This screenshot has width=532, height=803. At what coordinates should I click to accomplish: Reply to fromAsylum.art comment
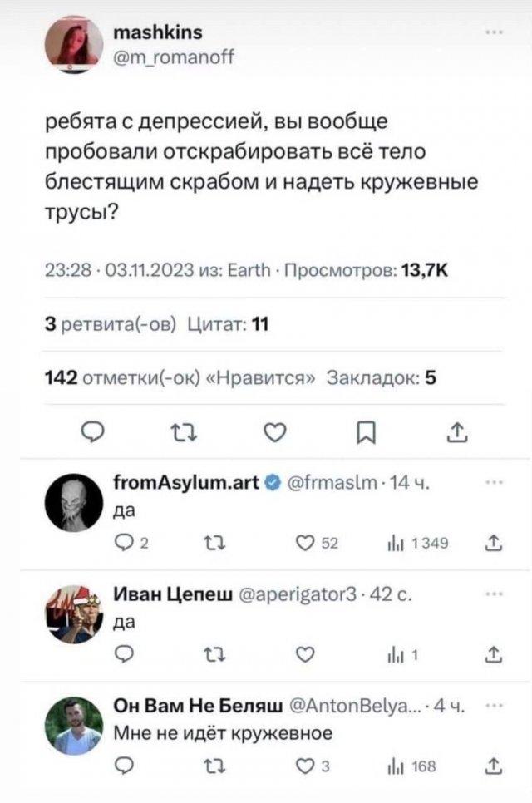click(123, 544)
